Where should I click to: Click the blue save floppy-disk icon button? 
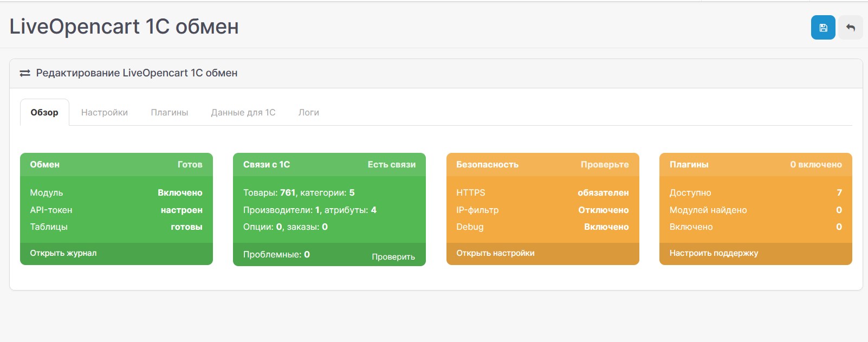(823, 28)
